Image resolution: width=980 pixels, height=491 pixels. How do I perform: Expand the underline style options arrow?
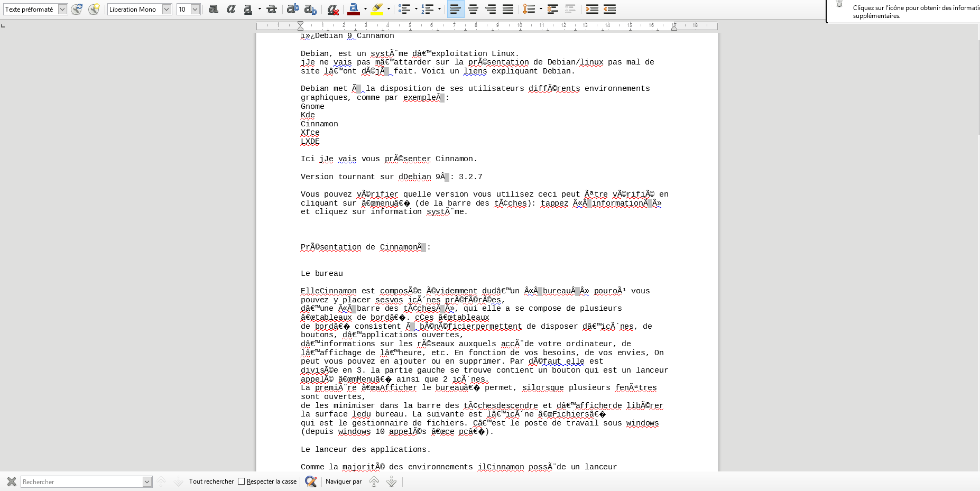point(259,9)
